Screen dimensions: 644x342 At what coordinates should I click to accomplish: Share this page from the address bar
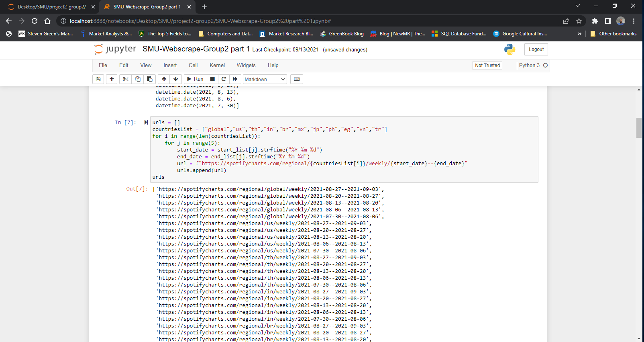pyautogui.click(x=566, y=21)
